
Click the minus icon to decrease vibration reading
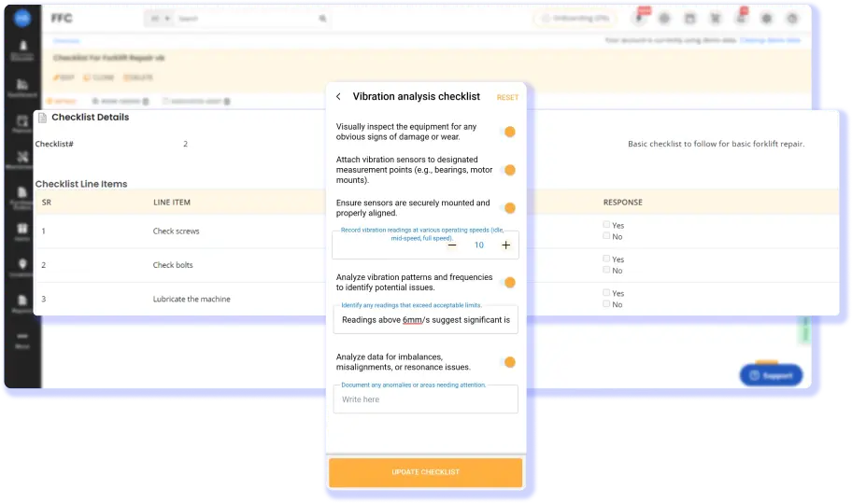(x=452, y=245)
